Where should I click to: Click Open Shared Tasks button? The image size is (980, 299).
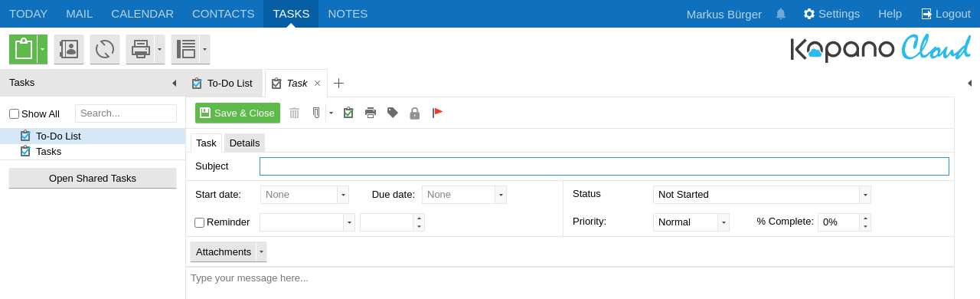click(93, 178)
